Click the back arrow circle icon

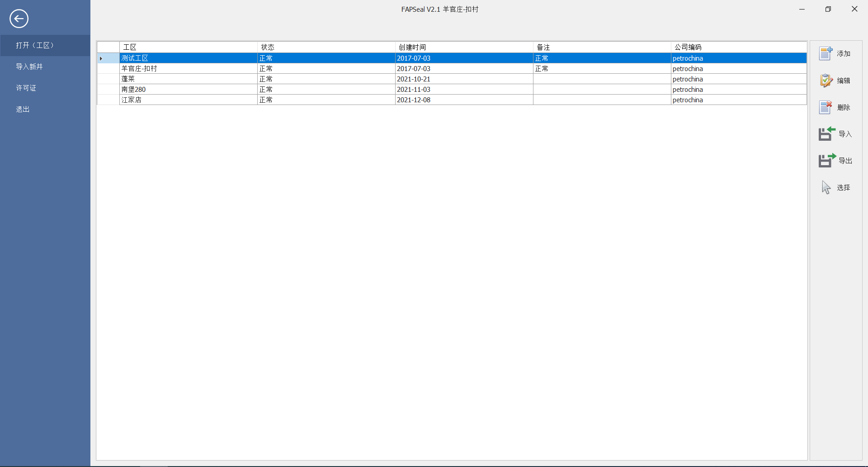pyautogui.click(x=19, y=19)
